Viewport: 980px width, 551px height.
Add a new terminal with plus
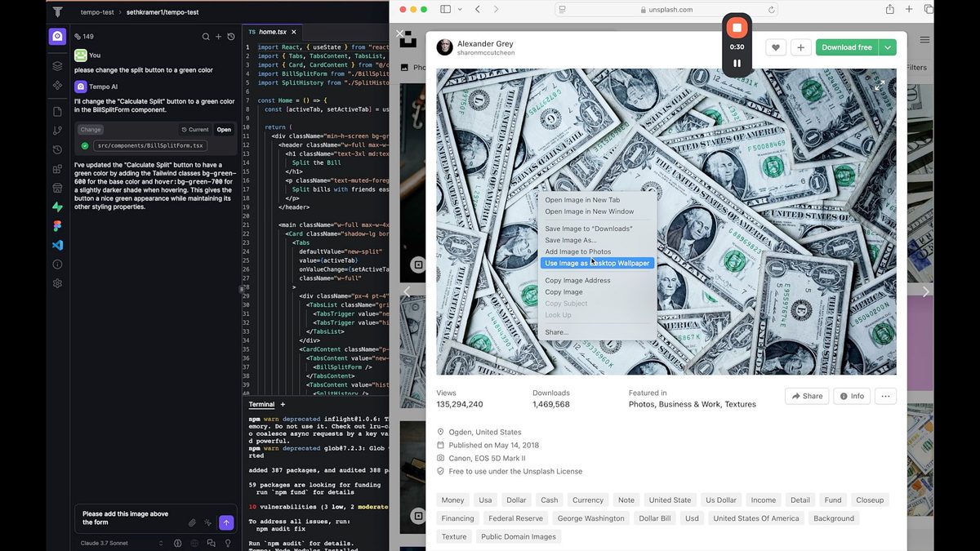click(283, 404)
